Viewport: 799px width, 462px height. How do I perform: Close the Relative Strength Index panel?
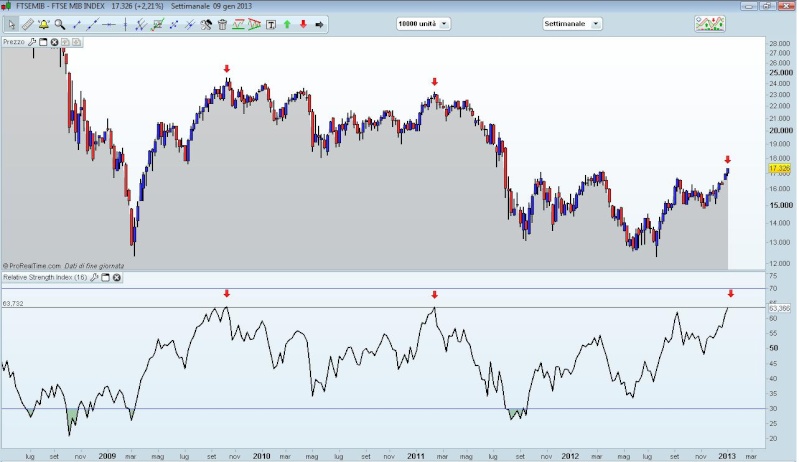[117, 278]
